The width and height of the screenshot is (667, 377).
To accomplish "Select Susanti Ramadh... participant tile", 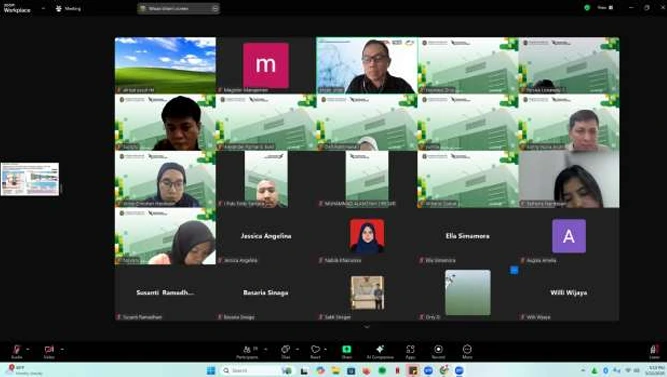I will point(165,293).
